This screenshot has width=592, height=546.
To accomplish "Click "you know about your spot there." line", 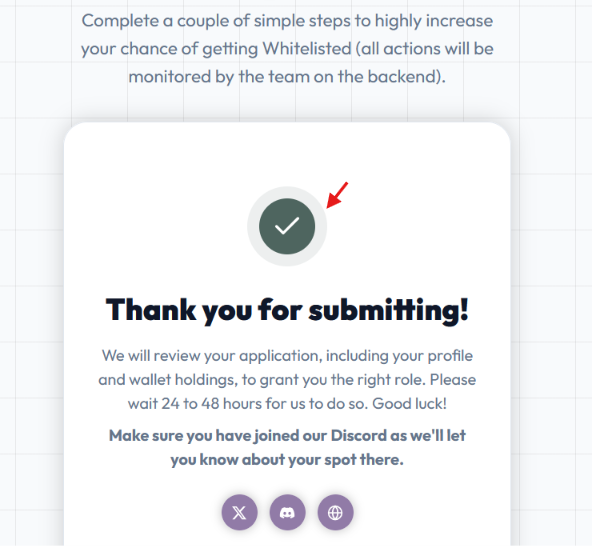I will 287,460.
